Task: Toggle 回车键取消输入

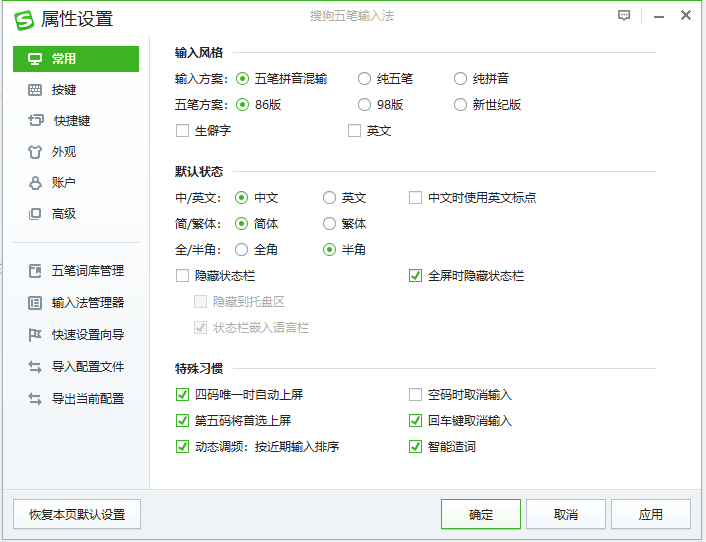Action: pyautogui.click(x=415, y=421)
